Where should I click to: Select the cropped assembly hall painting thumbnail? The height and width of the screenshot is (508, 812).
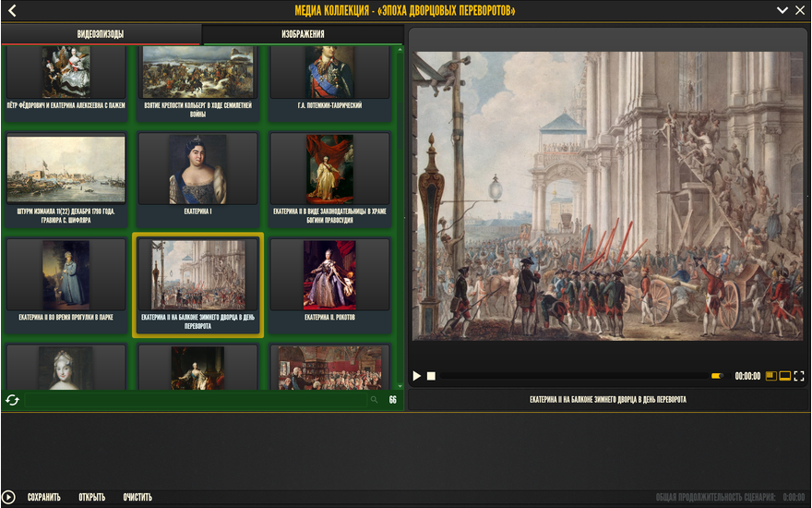(330, 367)
